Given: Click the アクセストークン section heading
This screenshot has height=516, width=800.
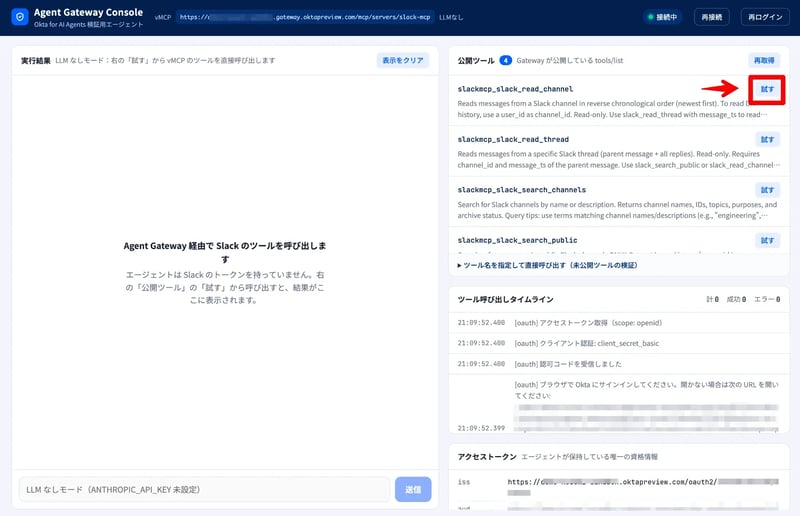Looking at the screenshot, I should tap(487, 457).
